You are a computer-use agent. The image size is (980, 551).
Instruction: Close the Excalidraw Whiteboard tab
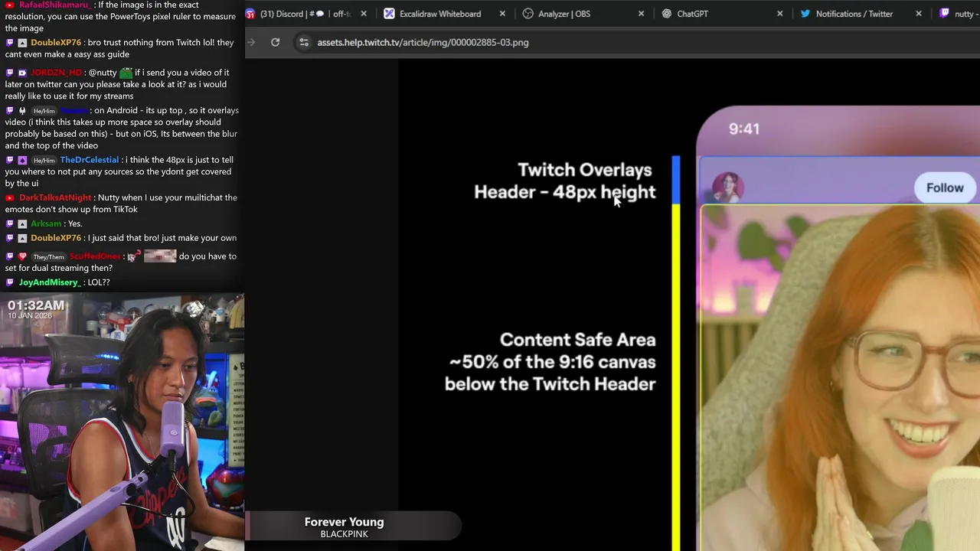click(x=502, y=14)
